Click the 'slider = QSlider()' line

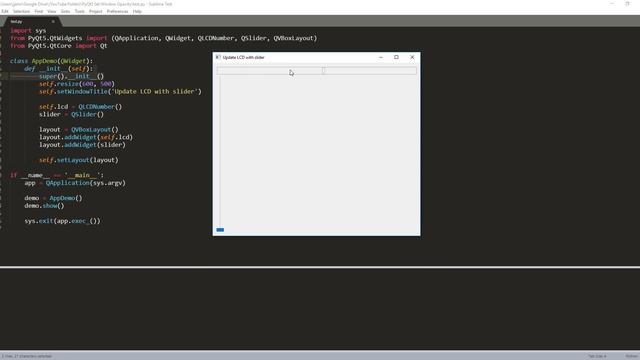click(x=71, y=114)
